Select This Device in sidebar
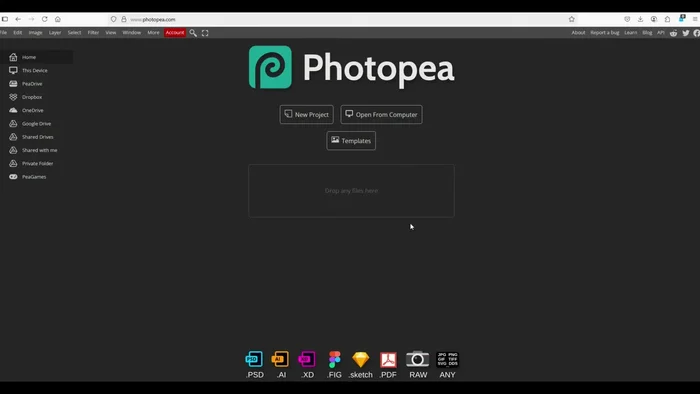This screenshot has width=700, height=394. point(36,71)
